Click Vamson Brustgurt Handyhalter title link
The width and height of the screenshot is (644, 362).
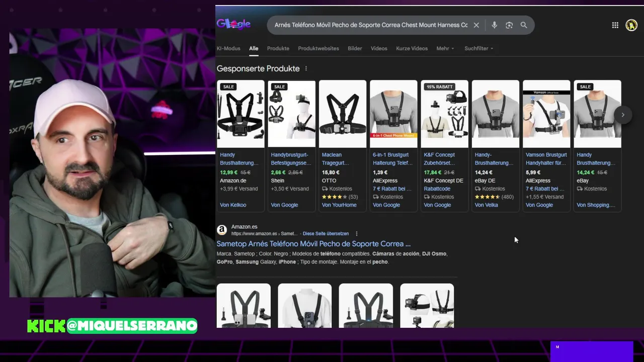pos(546,159)
